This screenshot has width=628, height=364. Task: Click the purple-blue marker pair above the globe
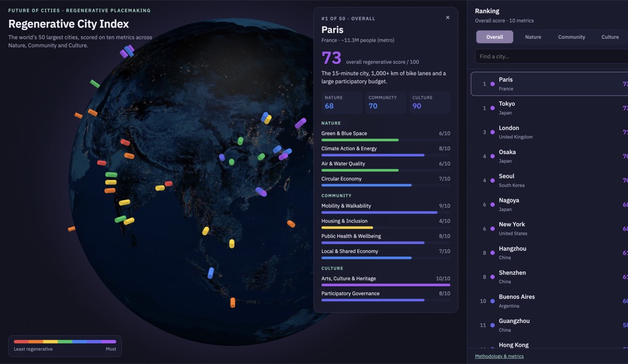pos(127,52)
